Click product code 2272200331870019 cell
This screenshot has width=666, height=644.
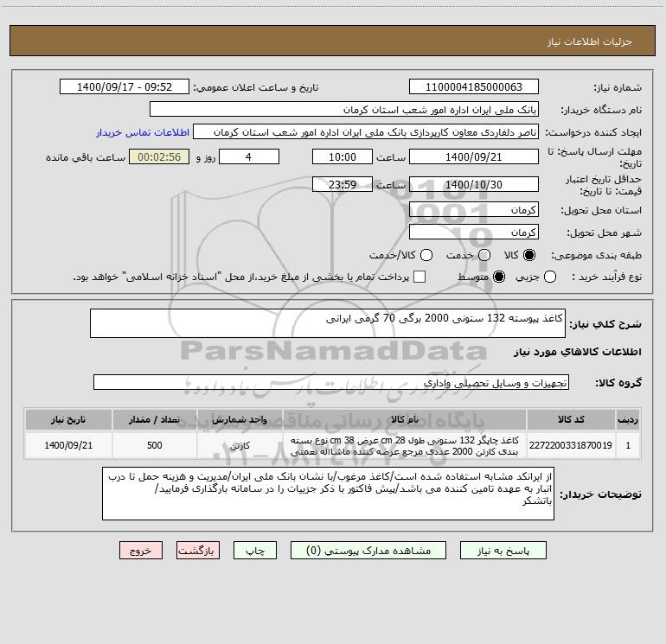(571, 445)
